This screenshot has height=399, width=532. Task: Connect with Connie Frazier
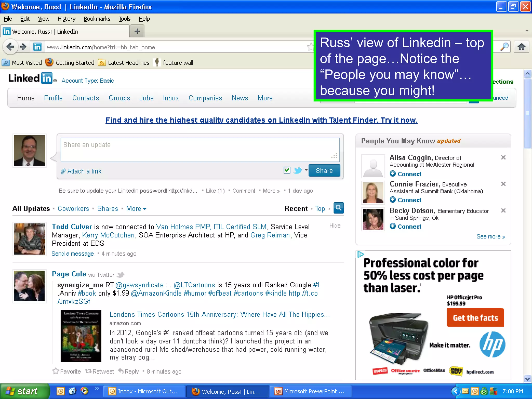click(x=405, y=200)
